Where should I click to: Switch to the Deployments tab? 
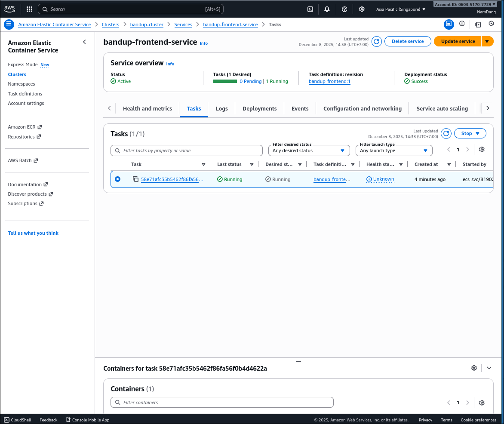259,108
